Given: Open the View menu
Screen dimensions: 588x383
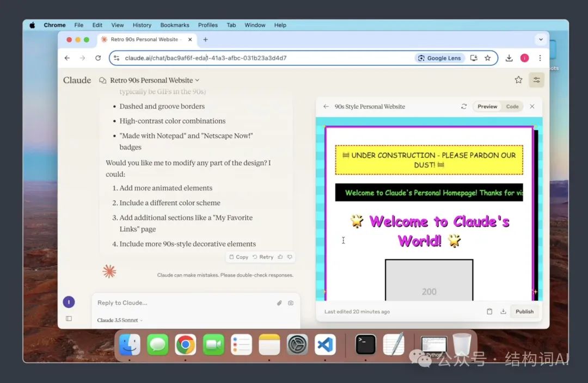Looking at the screenshot, I should [118, 25].
